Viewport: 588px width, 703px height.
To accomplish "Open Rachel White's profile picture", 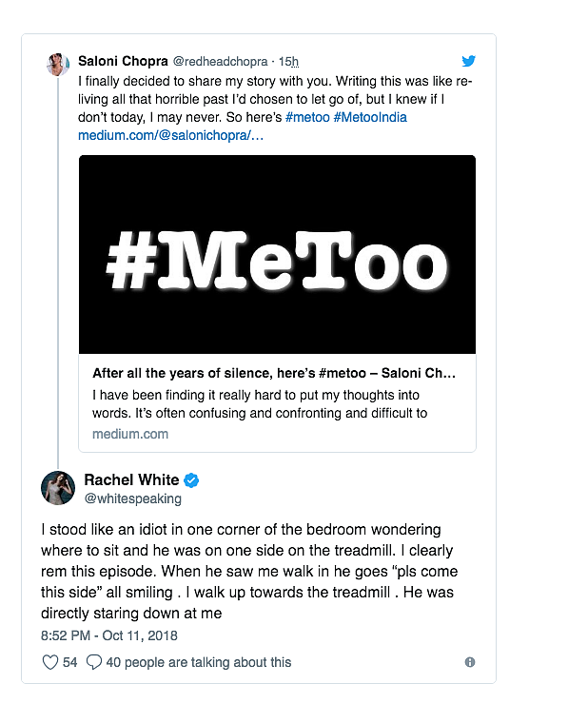I will tap(58, 488).
